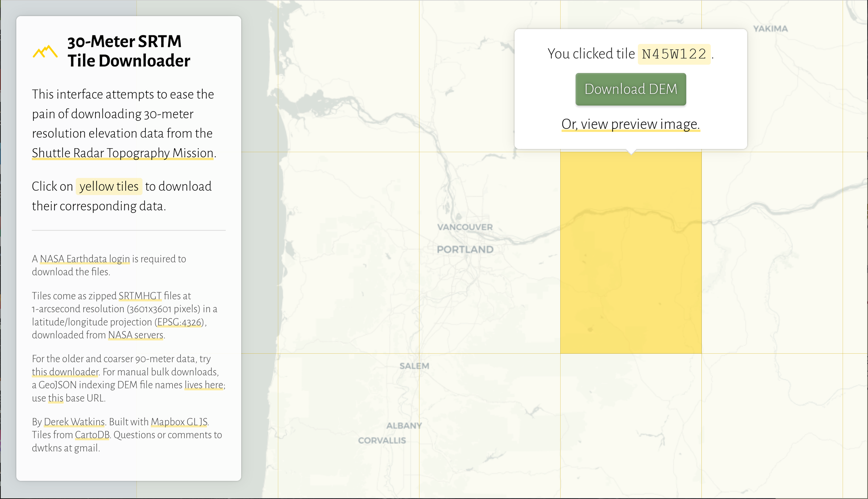Open the NASA Earthdata login link

click(x=85, y=259)
